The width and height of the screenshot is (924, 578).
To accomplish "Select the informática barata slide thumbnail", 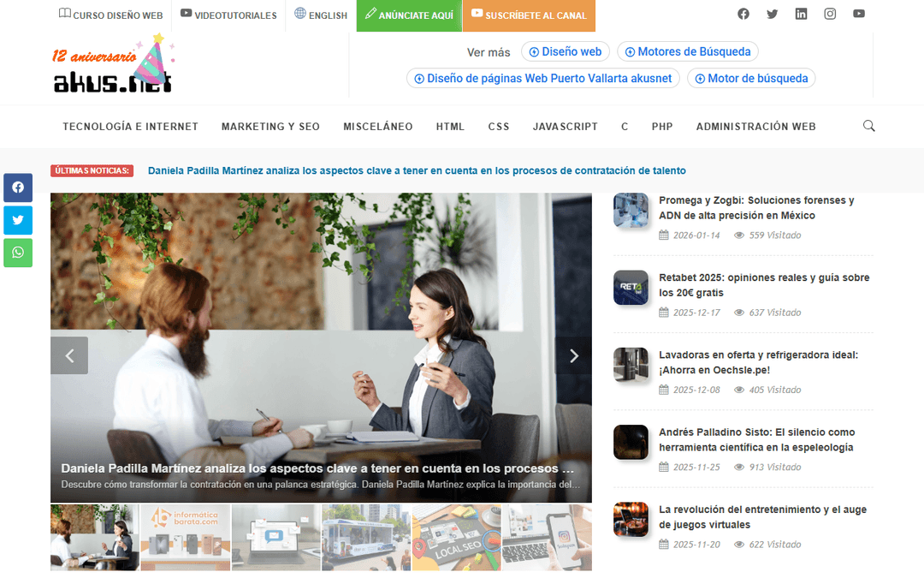I will [186, 537].
